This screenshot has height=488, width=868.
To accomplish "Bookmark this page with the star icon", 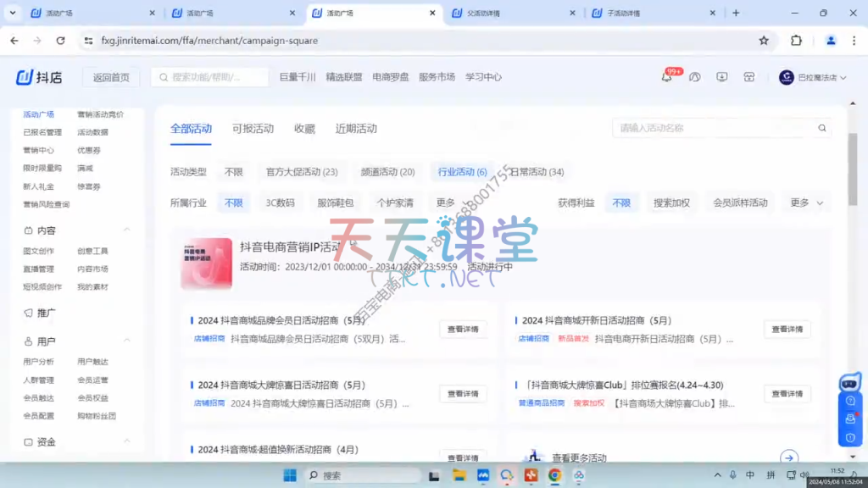I will (764, 41).
